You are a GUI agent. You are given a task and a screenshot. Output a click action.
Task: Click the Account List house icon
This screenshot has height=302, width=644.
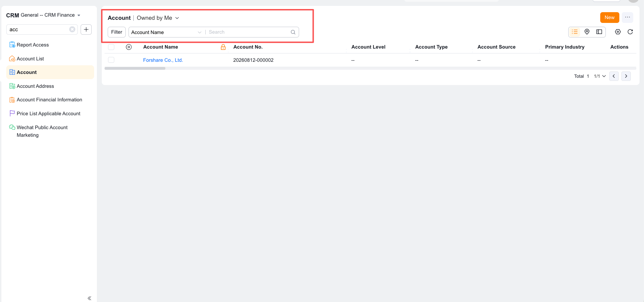click(x=12, y=59)
